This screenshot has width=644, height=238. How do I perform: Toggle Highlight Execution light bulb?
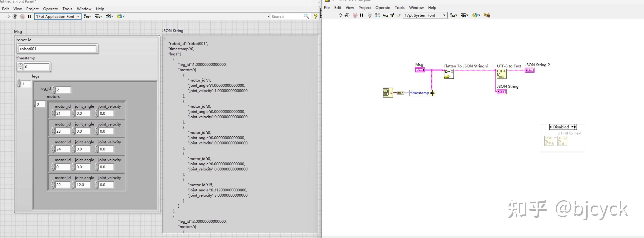click(369, 15)
